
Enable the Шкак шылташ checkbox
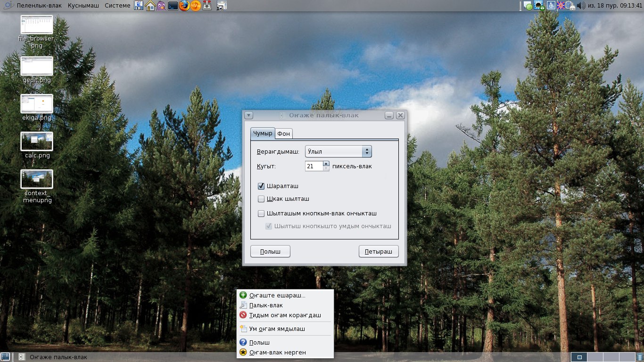coord(261,199)
